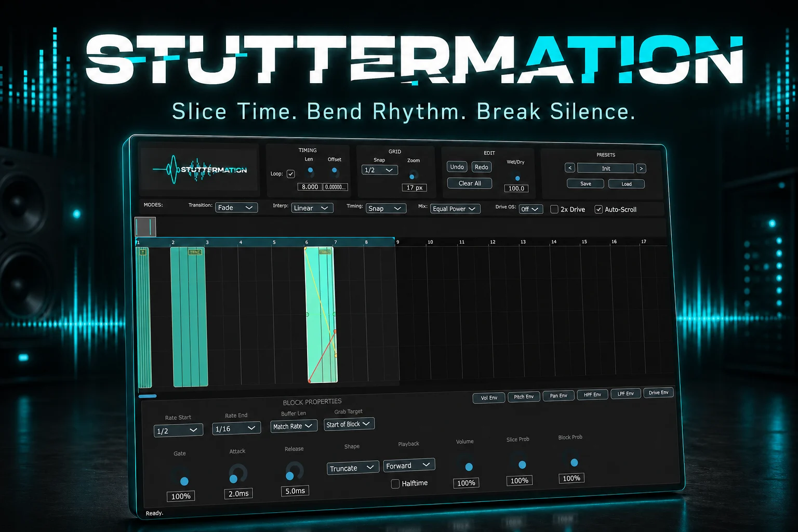798x532 pixels.
Task: Select the stutter block starting at beat 6
Action: pos(321,315)
